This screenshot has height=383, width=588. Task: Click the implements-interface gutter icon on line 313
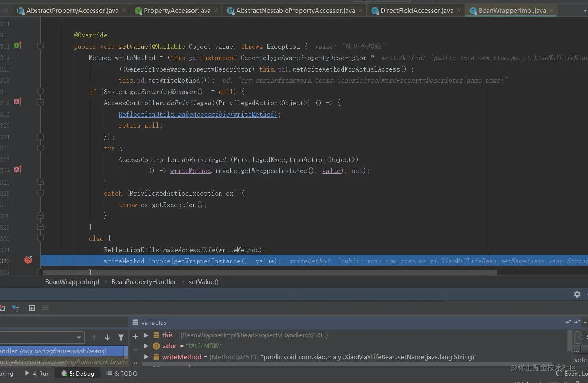(18, 46)
